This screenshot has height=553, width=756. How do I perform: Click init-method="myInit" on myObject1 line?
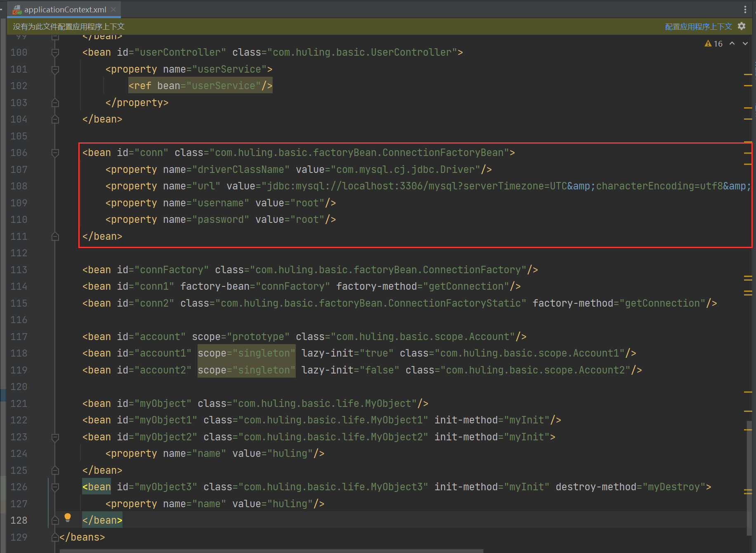point(492,420)
